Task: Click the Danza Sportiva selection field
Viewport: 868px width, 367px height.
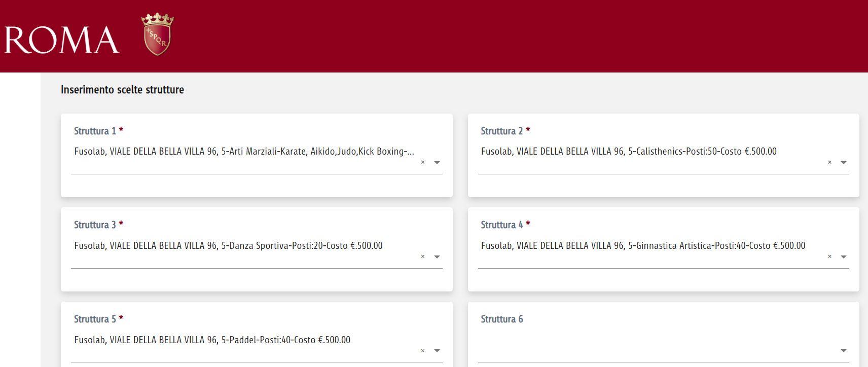Action: click(x=228, y=246)
